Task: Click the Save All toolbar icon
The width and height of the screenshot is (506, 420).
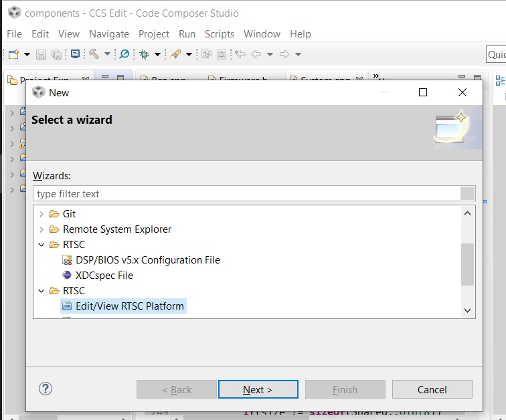Action: click(x=56, y=54)
